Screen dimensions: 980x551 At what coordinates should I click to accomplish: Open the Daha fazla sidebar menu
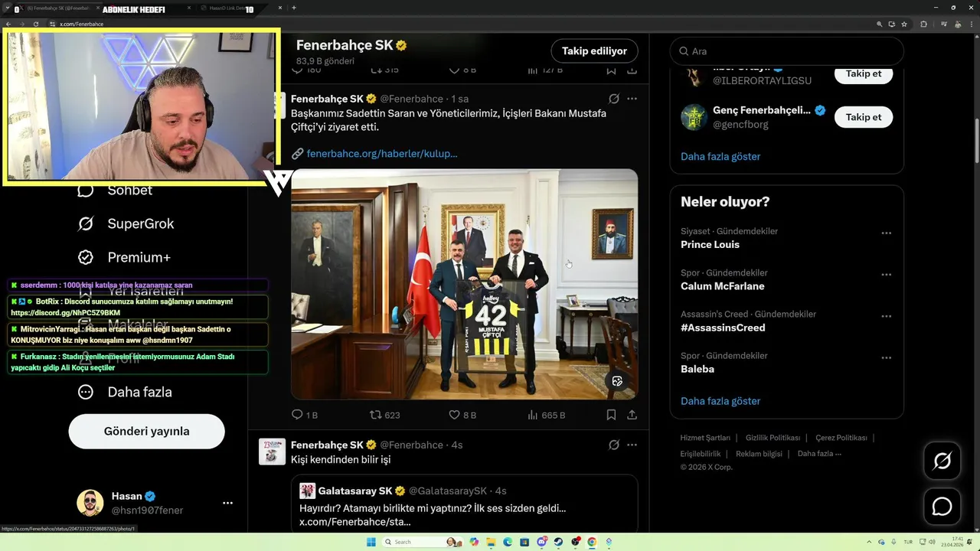(125, 392)
